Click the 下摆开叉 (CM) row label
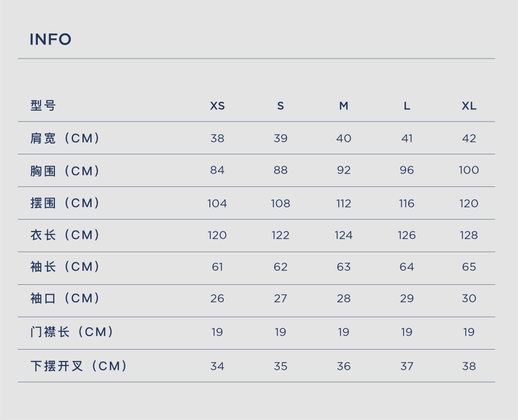518x420 pixels. [79, 366]
